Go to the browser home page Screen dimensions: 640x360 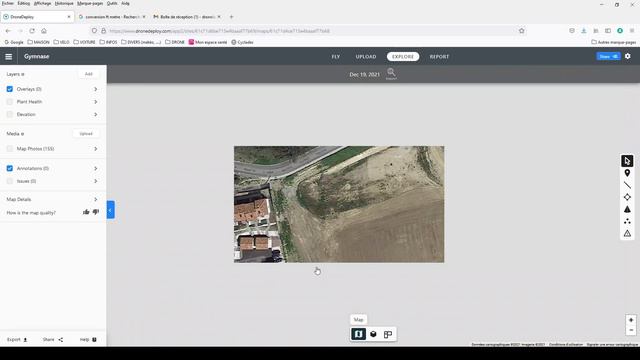coord(44,31)
